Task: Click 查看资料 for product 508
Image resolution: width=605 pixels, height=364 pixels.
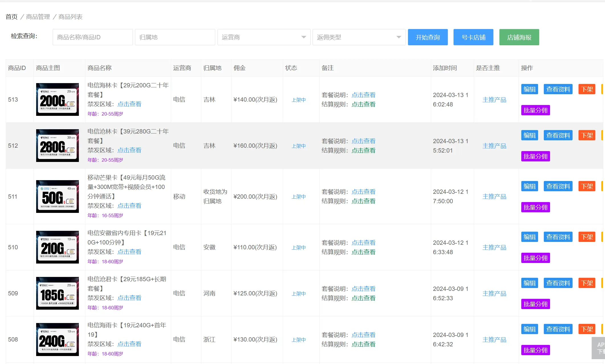Action: [558, 329]
